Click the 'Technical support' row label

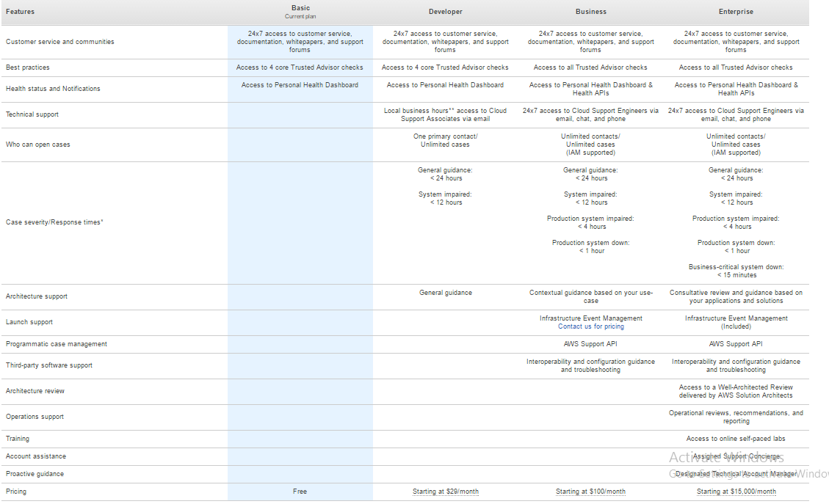(x=32, y=114)
